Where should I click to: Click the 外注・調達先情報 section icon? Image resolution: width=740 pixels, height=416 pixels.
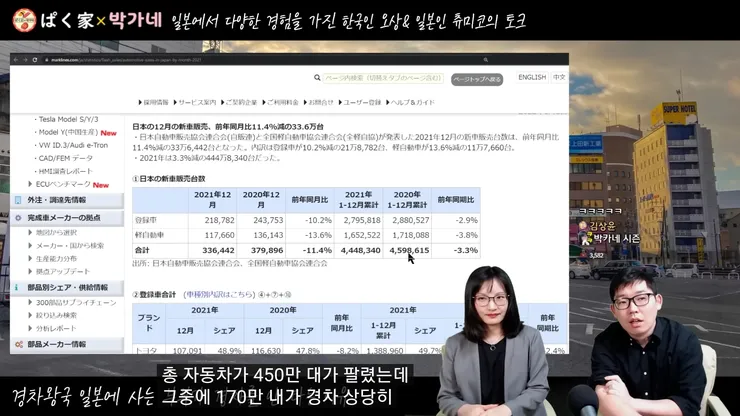coord(18,200)
